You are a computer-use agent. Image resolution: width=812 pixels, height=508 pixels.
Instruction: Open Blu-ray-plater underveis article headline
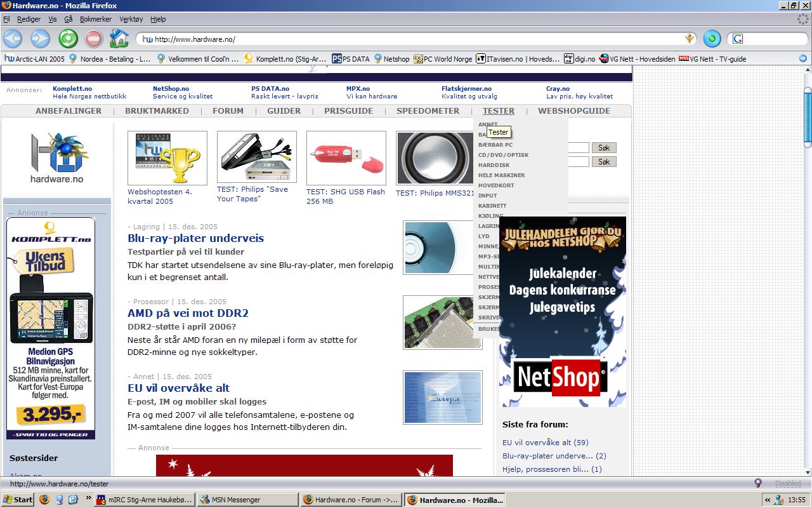pos(195,238)
